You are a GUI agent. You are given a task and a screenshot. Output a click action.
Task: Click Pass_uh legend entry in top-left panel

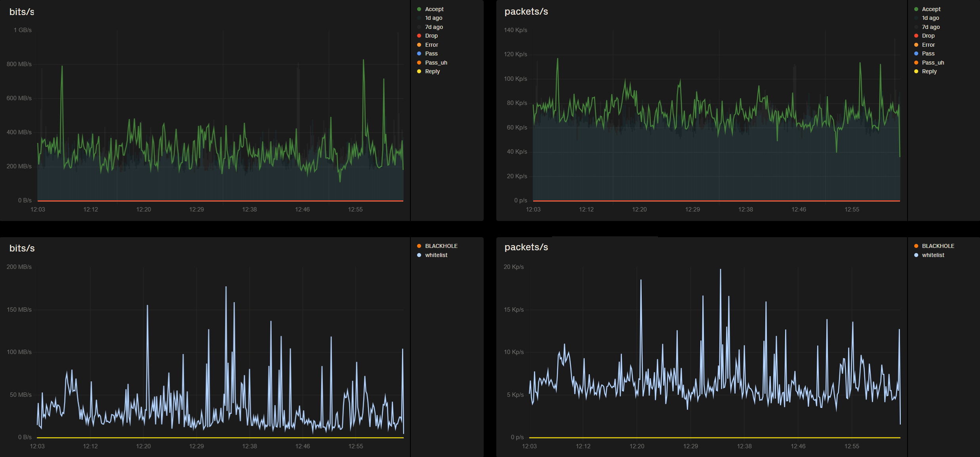(x=436, y=63)
